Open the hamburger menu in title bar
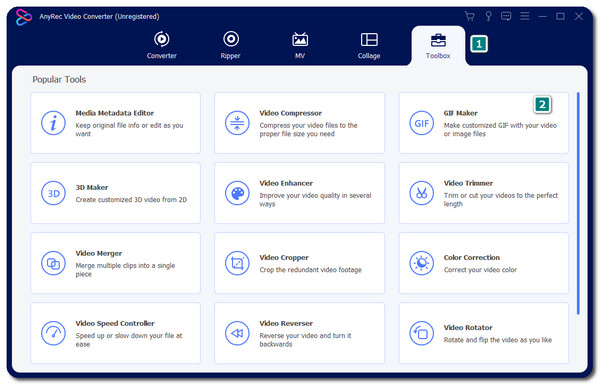 pos(525,16)
